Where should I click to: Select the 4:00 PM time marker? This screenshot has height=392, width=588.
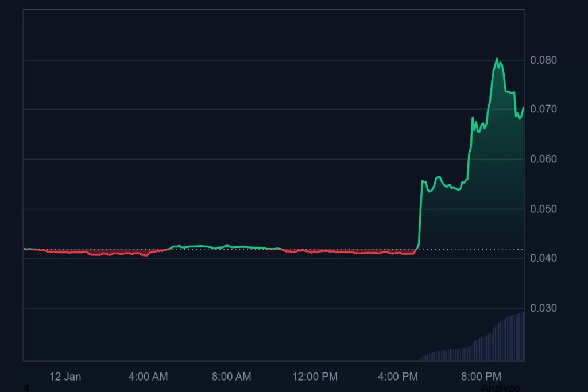398,377
